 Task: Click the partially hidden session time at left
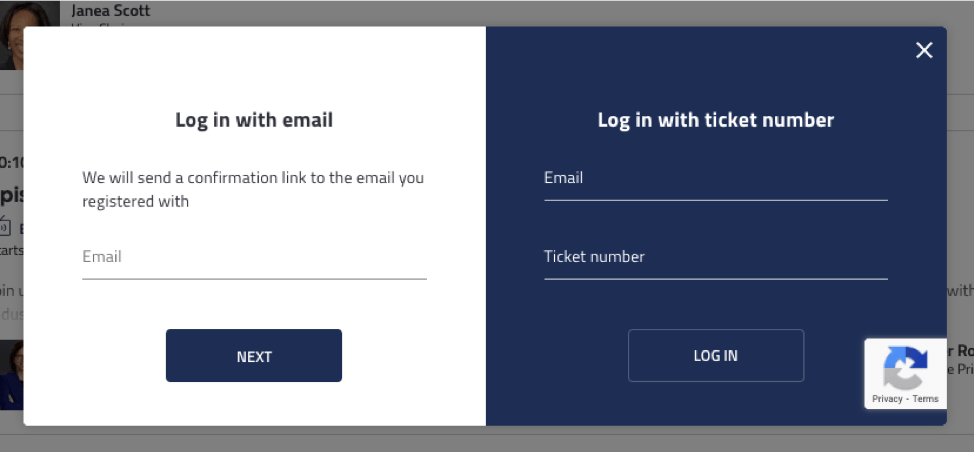pos(11,161)
